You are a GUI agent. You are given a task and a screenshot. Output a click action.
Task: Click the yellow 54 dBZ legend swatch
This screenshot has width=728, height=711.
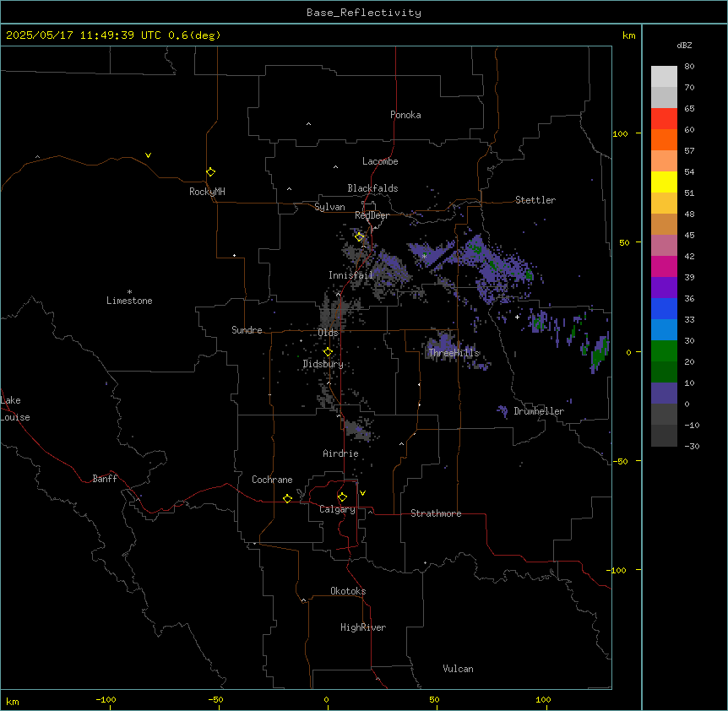pos(664,182)
